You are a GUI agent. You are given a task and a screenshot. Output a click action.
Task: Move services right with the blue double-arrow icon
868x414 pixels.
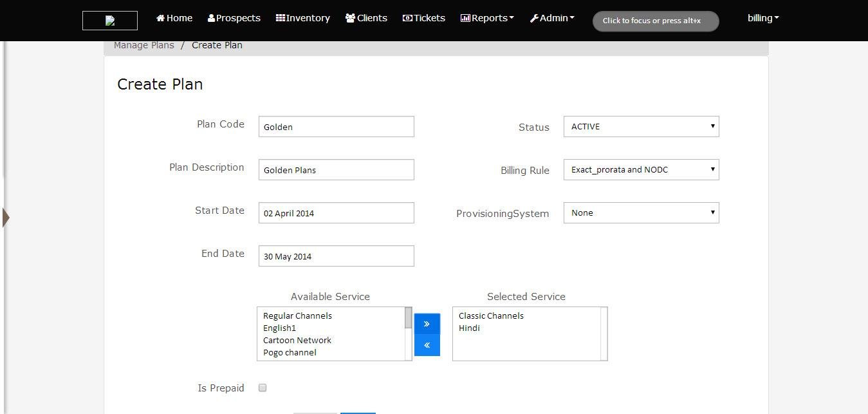point(427,323)
